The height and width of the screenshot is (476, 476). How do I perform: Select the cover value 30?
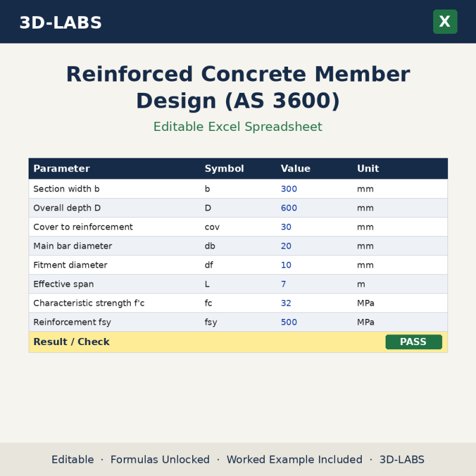(x=286, y=227)
